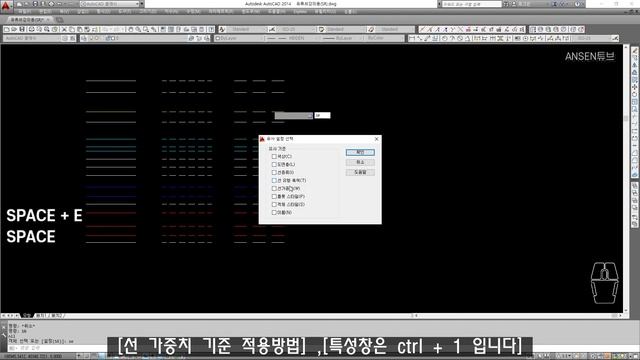Confirm dialog with 확인 button

click(360, 152)
